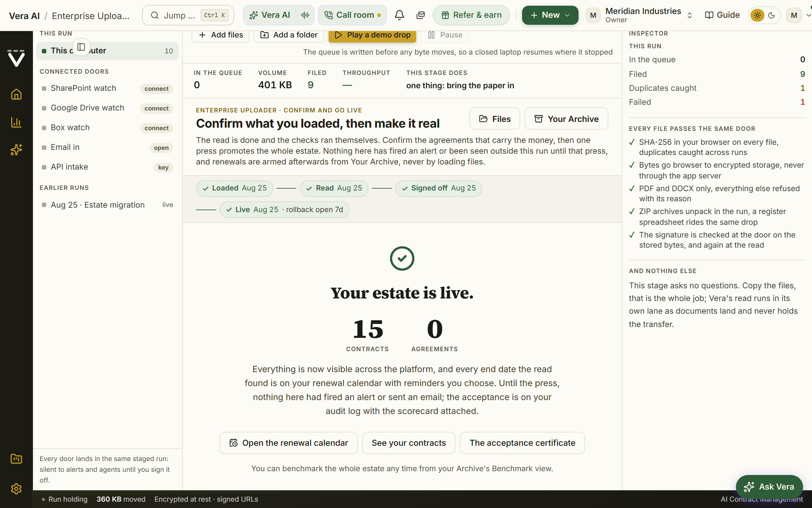Start Vera AI voice waveform icon
This screenshot has height=508, width=812.
pyautogui.click(x=305, y=15)
